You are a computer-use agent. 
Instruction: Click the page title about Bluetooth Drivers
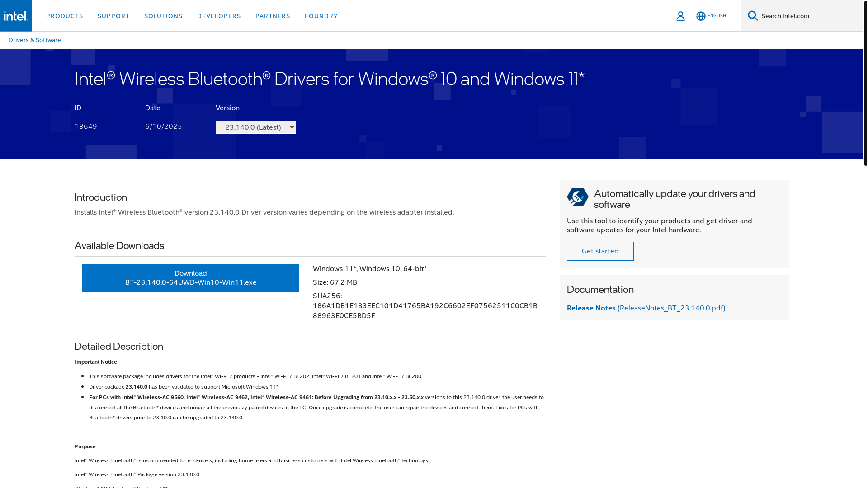[330, 79]
